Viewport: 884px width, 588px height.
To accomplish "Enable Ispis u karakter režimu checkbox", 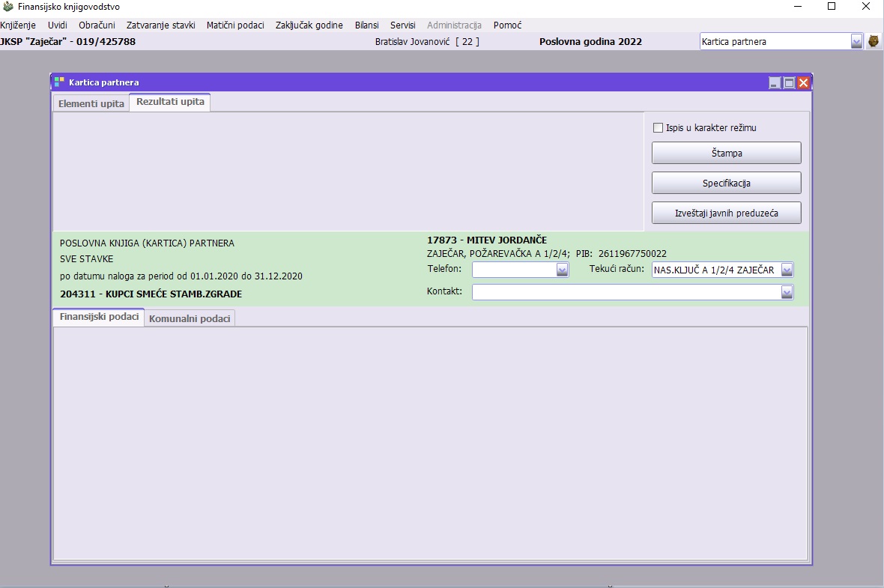I will pos(659,128).
